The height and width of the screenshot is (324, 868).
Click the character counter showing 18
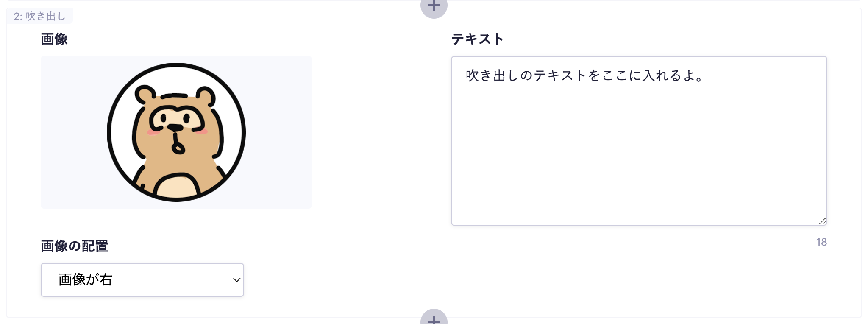click(821, 242)
